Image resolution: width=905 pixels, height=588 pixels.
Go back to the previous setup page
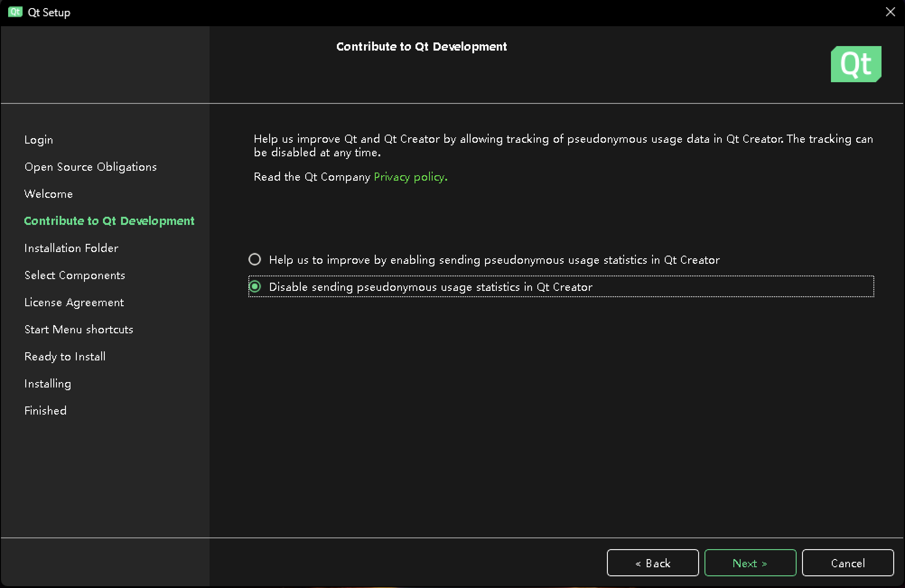653,563
